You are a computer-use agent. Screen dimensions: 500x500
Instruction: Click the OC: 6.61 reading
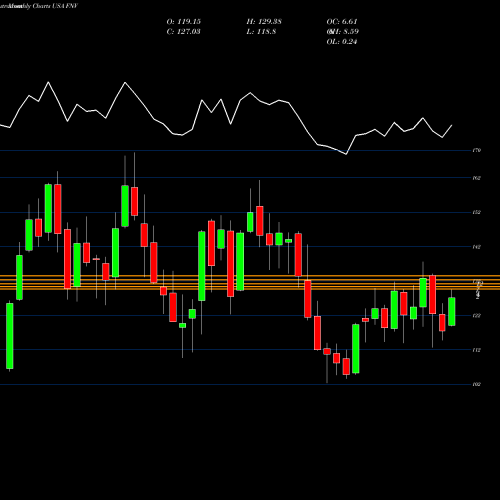342,22
